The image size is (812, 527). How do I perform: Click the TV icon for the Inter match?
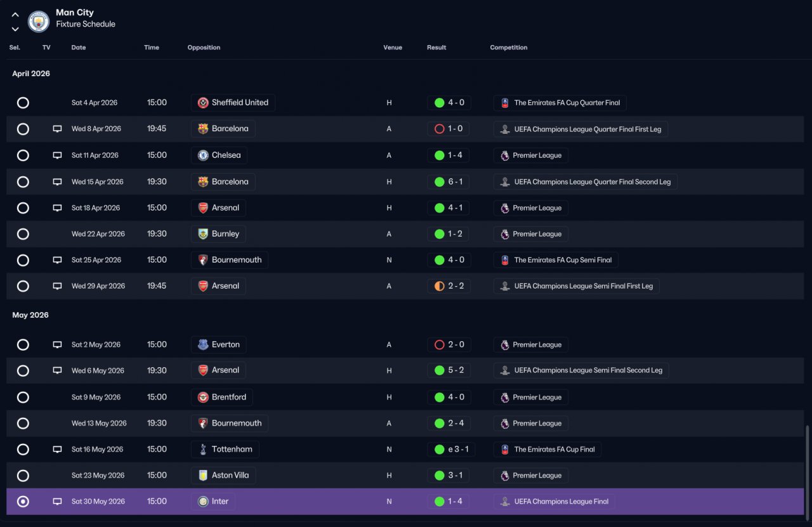tap(57, 502)
